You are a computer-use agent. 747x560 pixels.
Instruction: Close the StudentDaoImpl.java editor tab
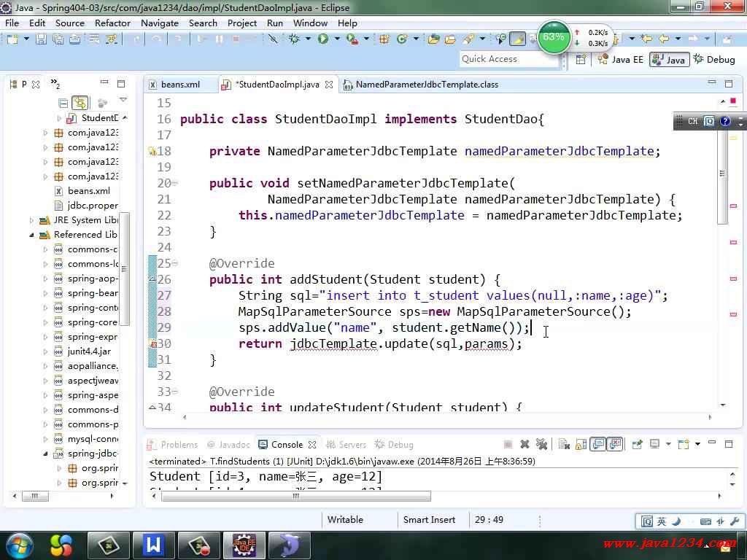coord(329,85)
